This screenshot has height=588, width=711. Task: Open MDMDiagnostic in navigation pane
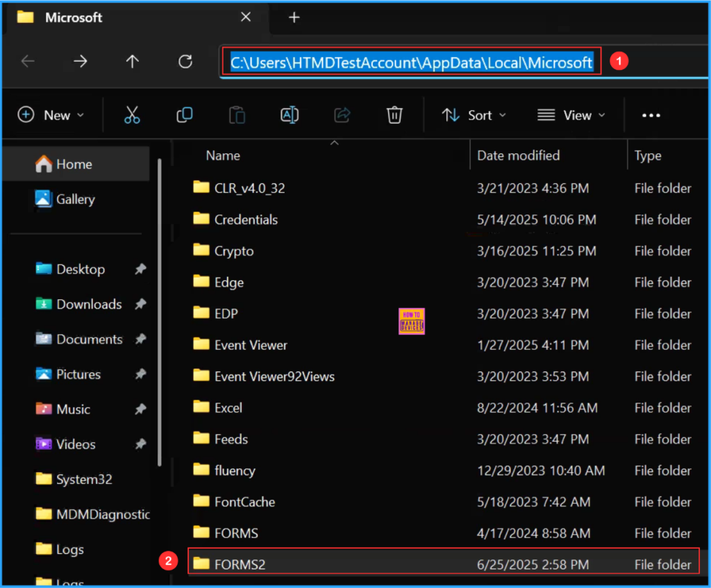pos(92,514)
